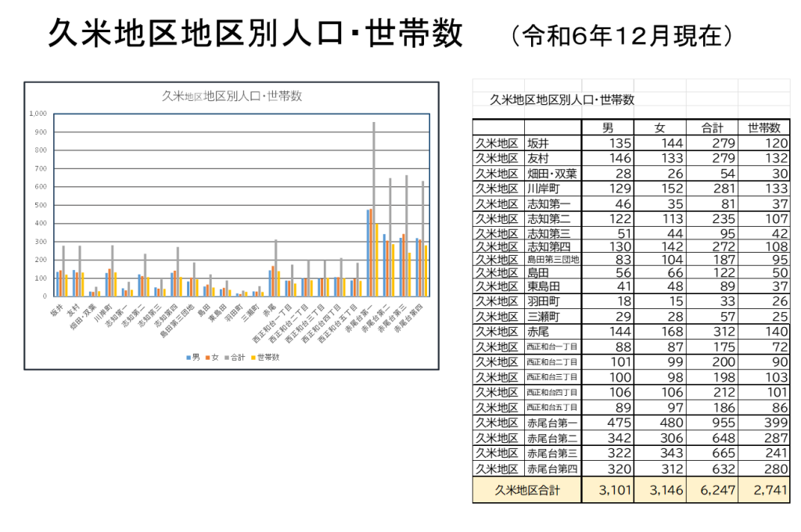Select the 女 column header in table

coord(659,128)
